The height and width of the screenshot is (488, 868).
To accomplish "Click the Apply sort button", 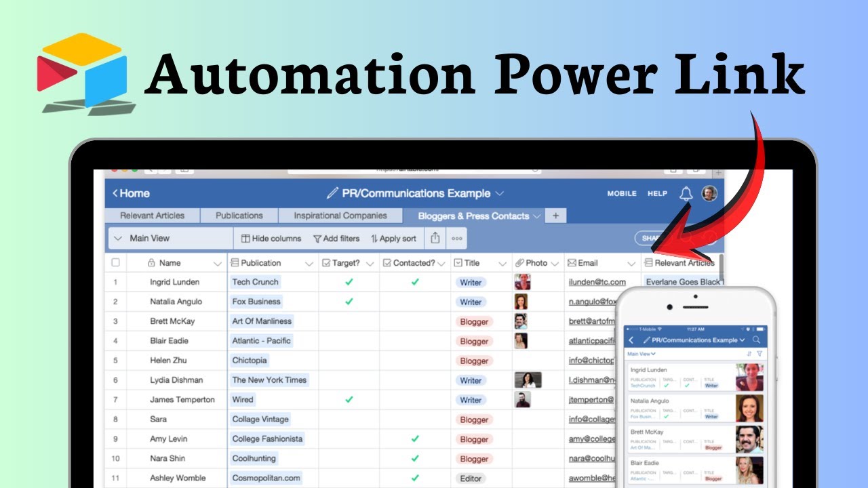I will coord(393,239).
